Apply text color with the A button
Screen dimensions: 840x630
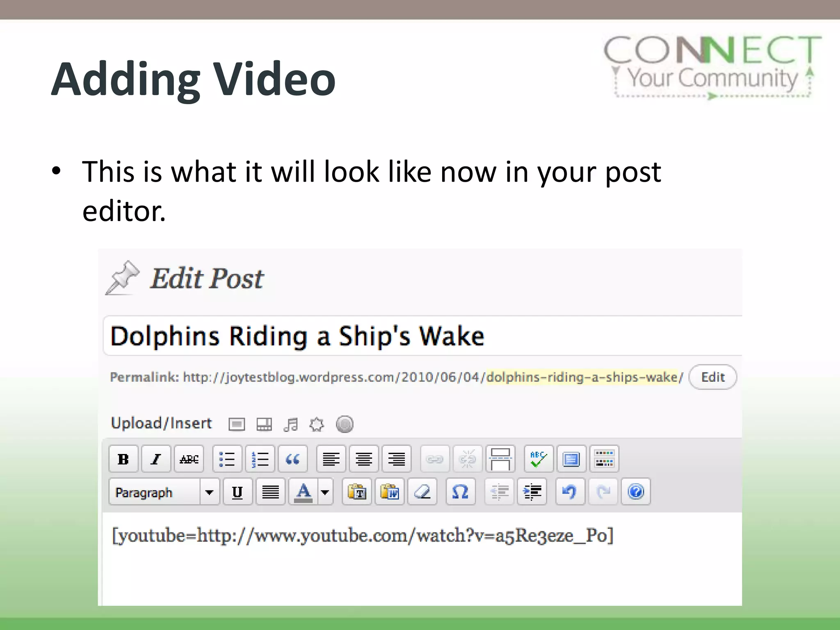pos(303,492)
